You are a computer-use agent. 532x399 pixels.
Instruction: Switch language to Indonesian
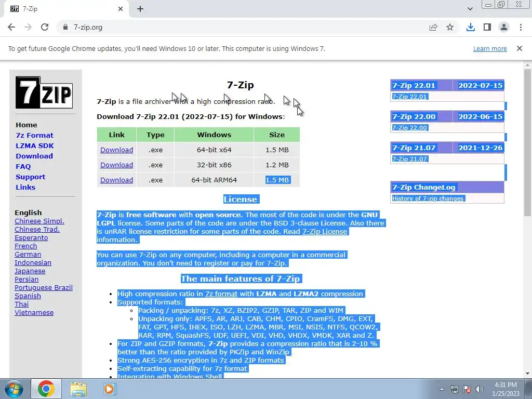click(33, 262)
